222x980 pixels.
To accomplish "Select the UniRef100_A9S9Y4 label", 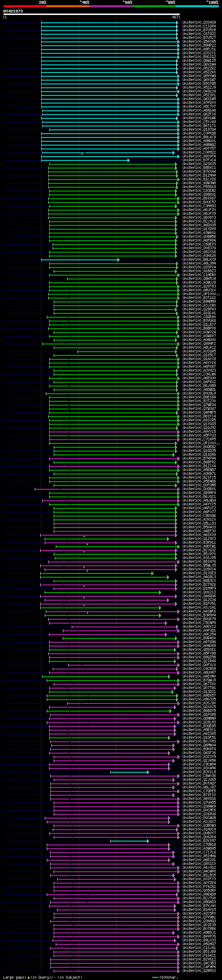I will 199,156.
